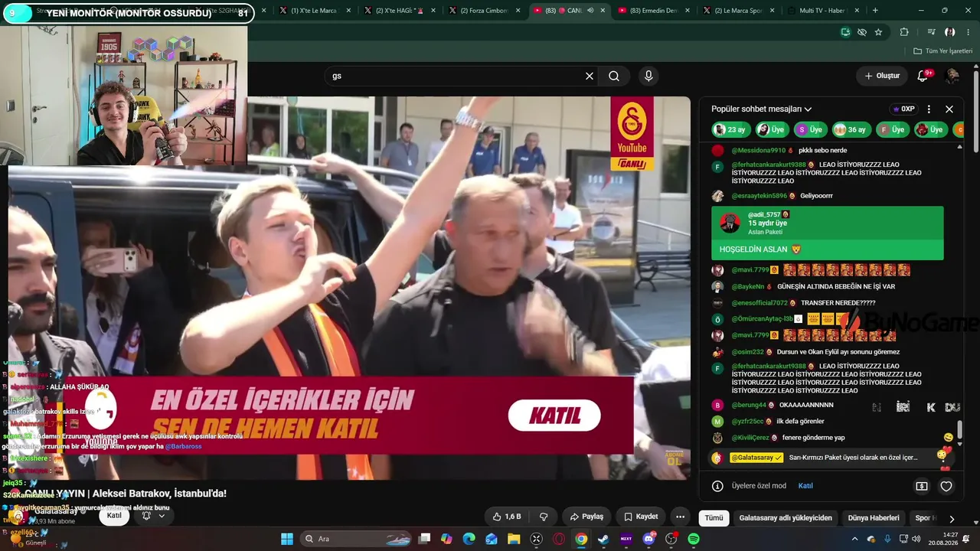The height and width of the screenshot is (551, 980).
Task: Switch to the Forza Cimbom tab
Action: coord(484,11)
